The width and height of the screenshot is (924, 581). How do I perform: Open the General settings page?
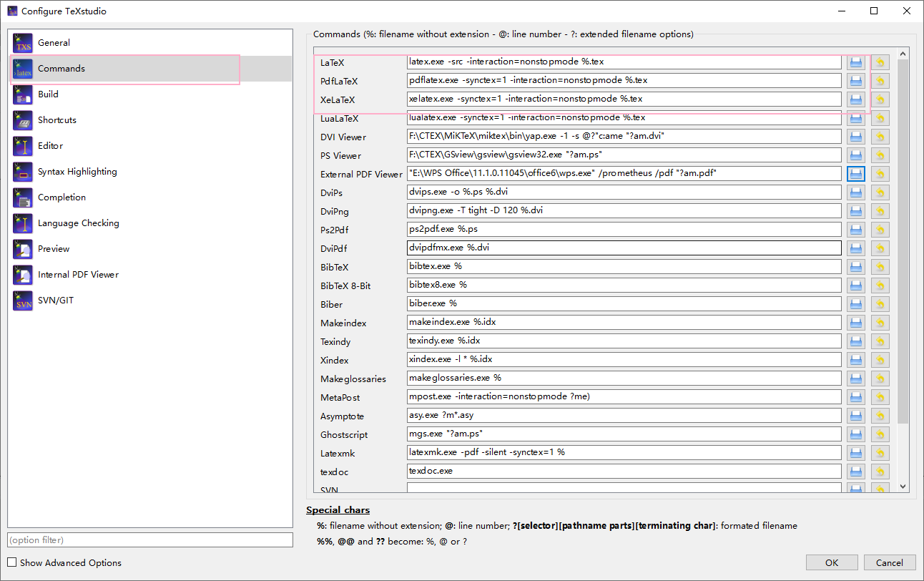tap(150, 43)
